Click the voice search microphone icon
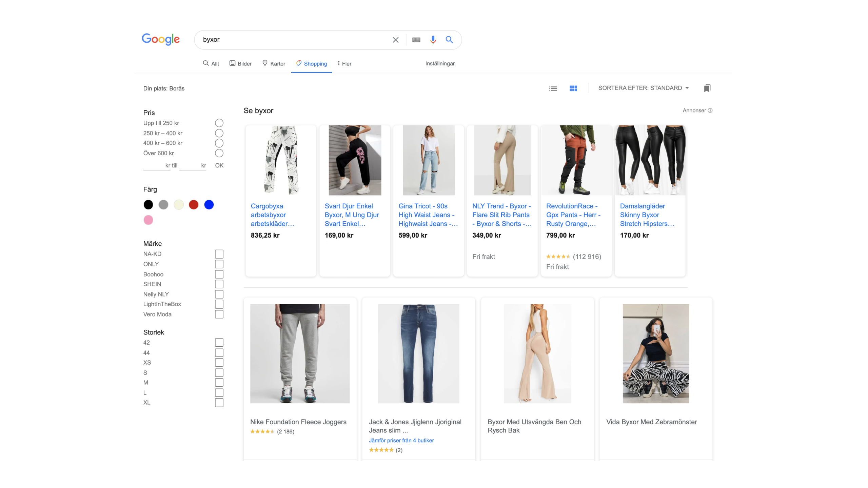 point(433,40)
